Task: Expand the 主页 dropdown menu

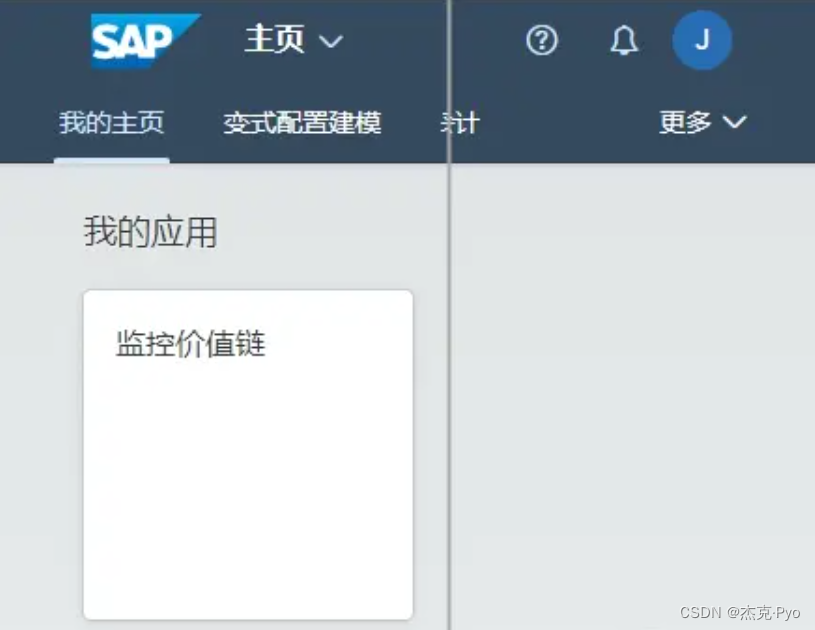Action: tap(294, 40)
